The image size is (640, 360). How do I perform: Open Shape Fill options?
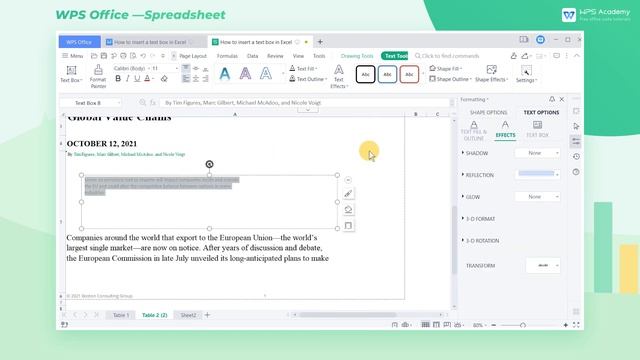(446, 69)
